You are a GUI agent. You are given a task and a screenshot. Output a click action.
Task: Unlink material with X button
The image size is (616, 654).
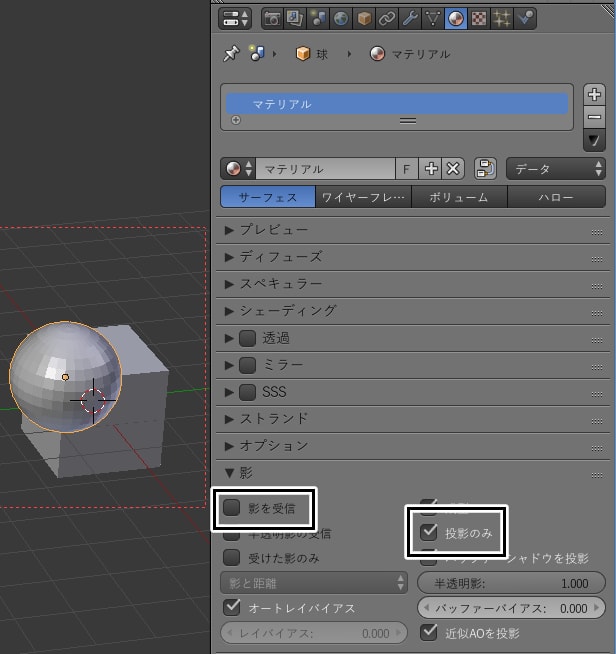(453, 169)
